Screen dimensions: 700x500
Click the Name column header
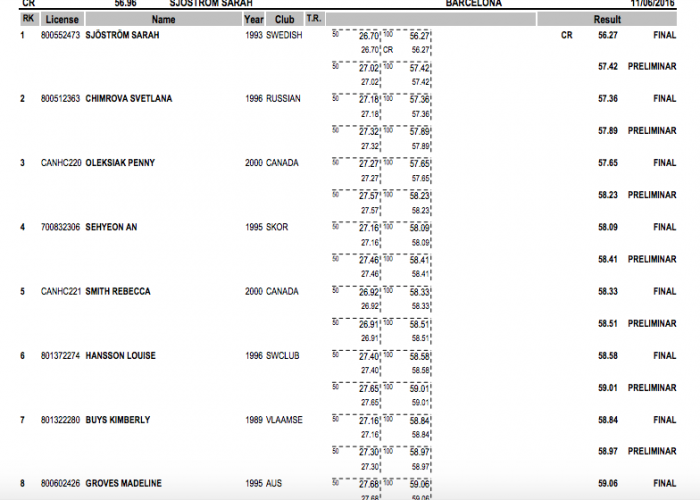pos(163,19)
